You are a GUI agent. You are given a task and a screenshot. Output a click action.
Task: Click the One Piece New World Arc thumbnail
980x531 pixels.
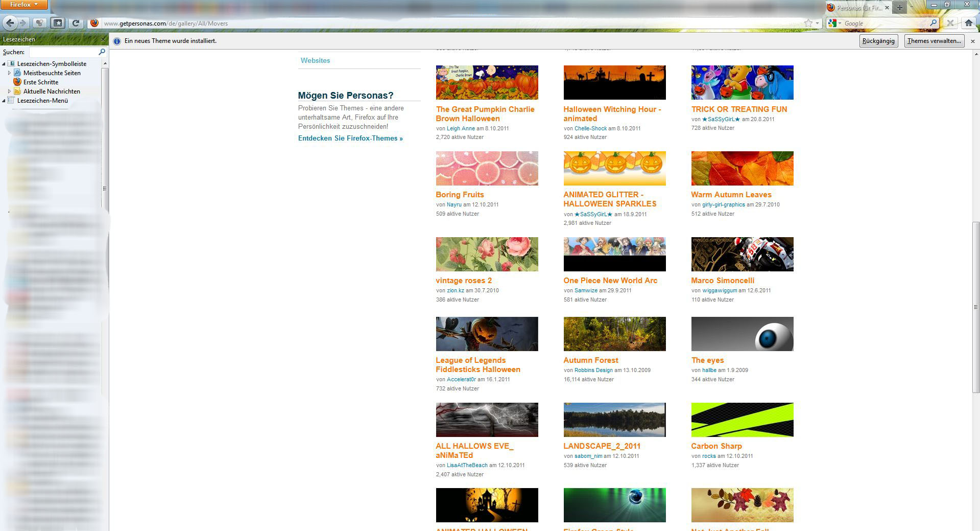point(614,254)
